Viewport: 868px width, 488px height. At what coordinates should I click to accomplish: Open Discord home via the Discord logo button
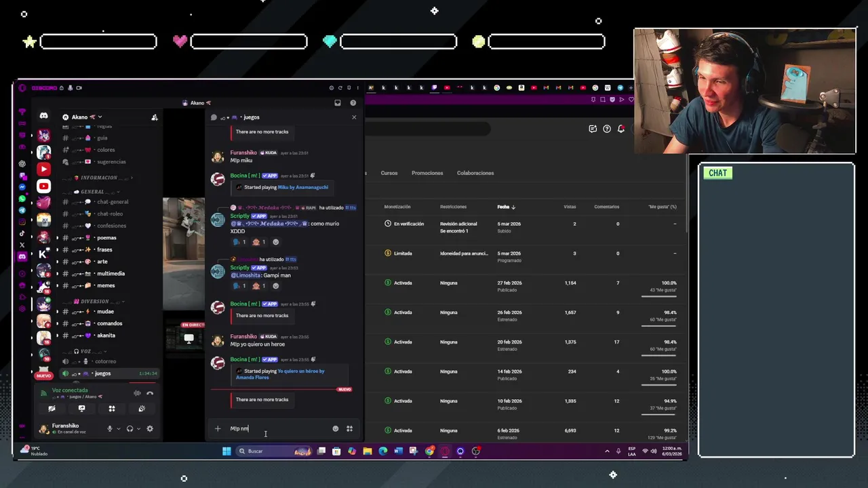[43, 117]
